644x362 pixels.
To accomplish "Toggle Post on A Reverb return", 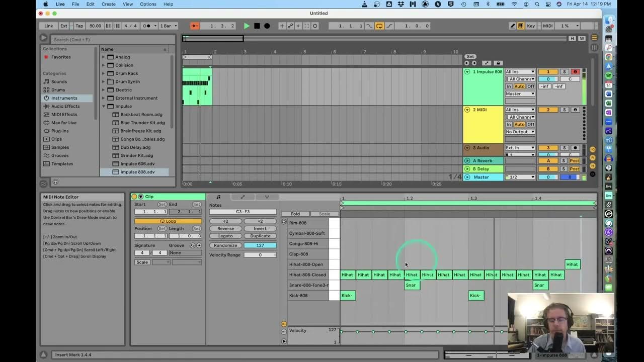I will pyautogui.click(x=575, y=161).
